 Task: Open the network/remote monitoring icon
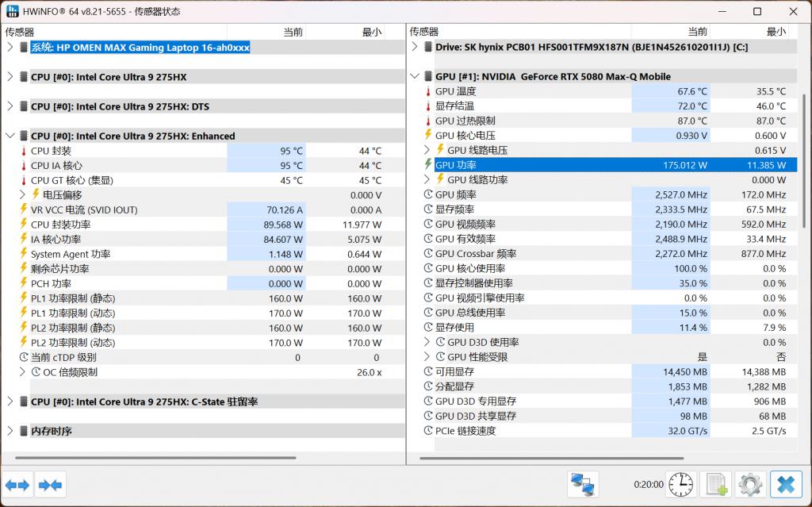pyautogui.click(x=583, y=485)
